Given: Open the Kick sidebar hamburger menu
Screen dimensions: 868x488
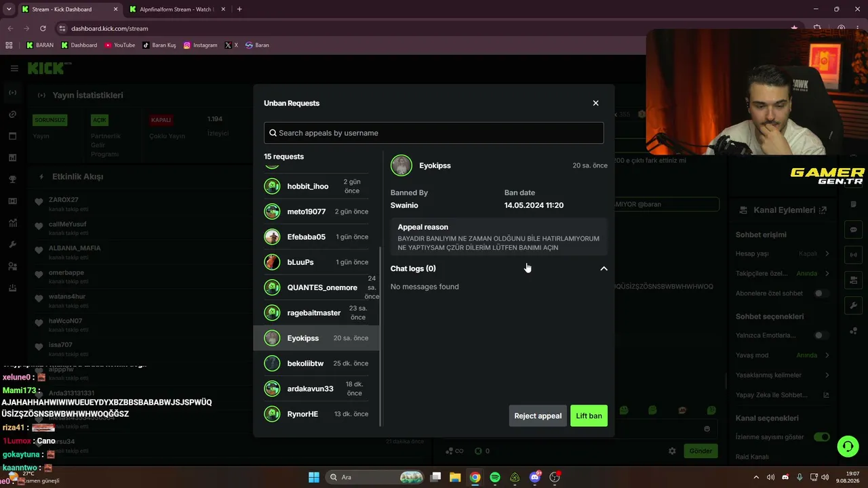Looking at the screenshot, I should pos(14,68).
